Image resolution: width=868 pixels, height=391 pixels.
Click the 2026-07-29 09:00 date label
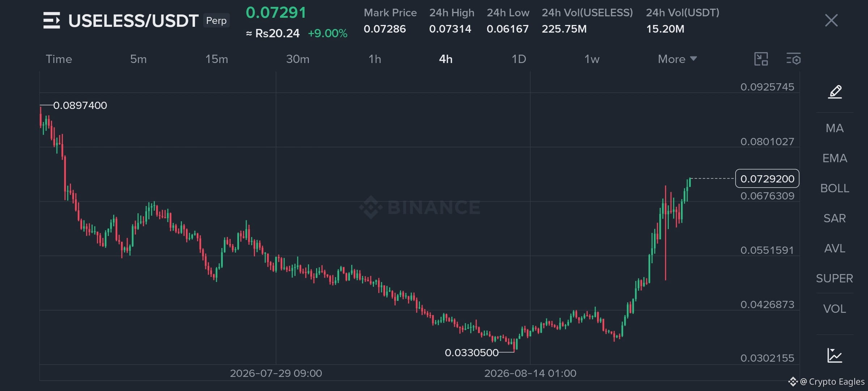[x=276, y=373]
